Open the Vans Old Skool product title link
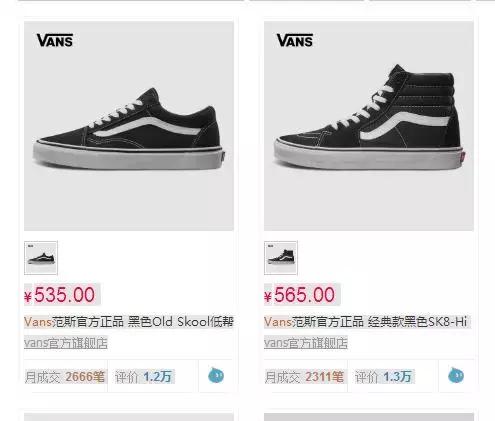Viewport: 495px width, 421px height. coord(129,322)
